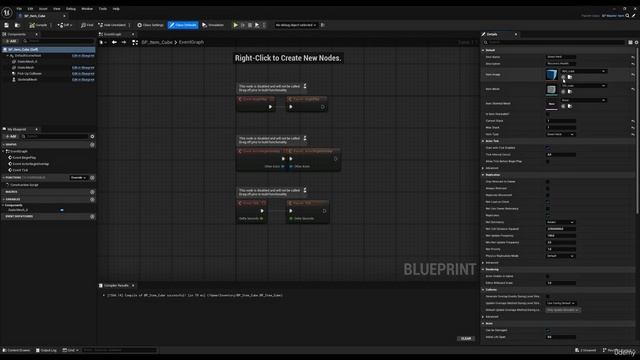Open the Help menu
Screen dimensions: 640x360
coord(116,9)
